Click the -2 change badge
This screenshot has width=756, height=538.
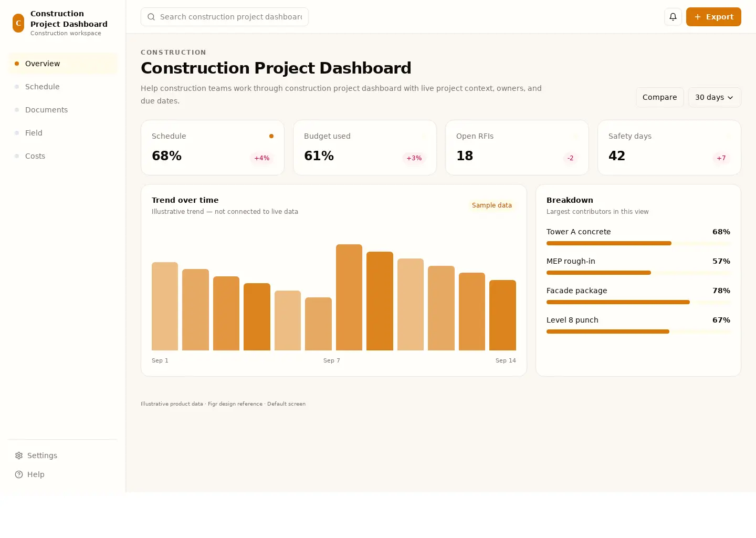(x=570, y=158)
